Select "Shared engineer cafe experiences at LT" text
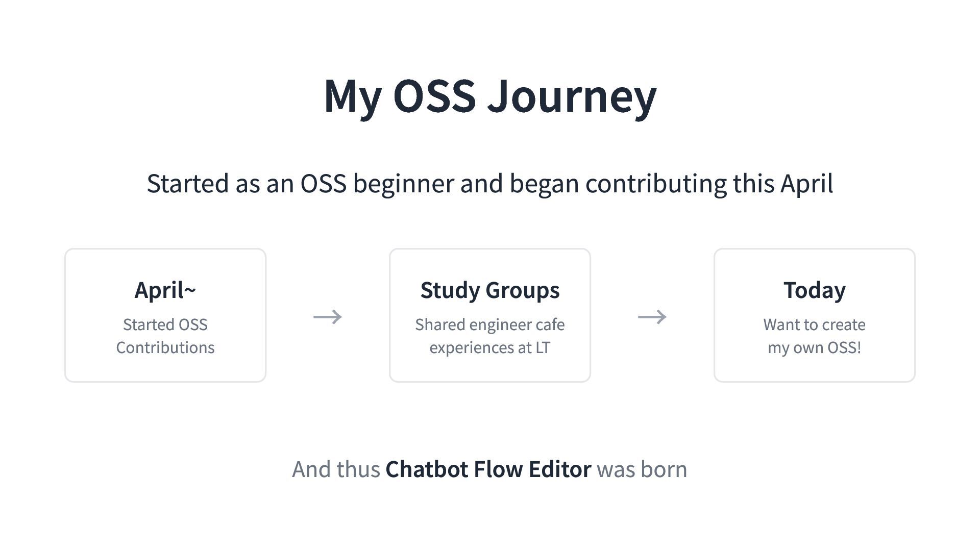This screenshot has width=980, height=551. point(490,336)
